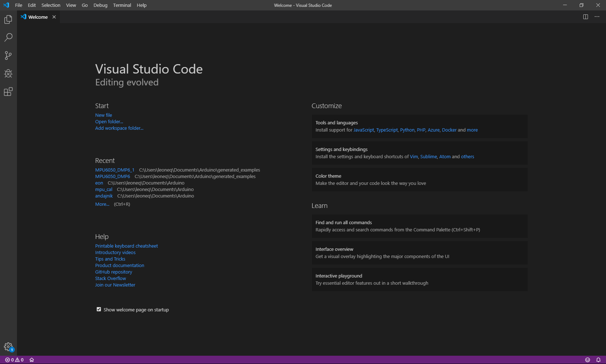The width and height of the screenshot is (606, 364).
Task: Click the More... recent link
Action: click(x=102, y=204)
